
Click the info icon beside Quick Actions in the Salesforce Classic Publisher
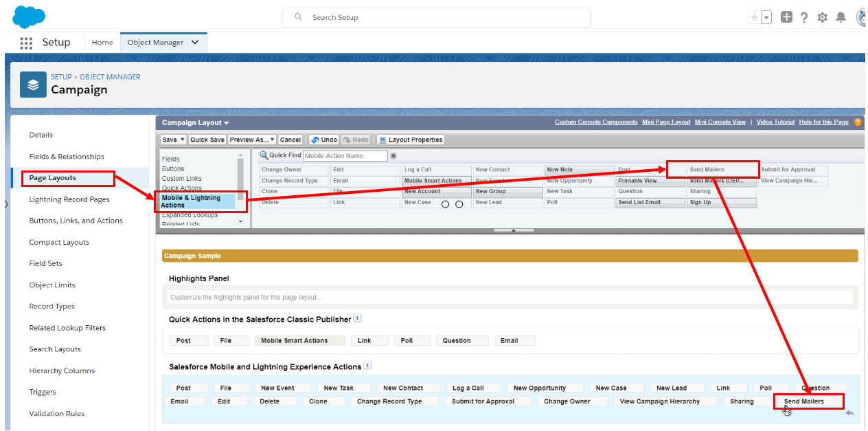(357, 318)
